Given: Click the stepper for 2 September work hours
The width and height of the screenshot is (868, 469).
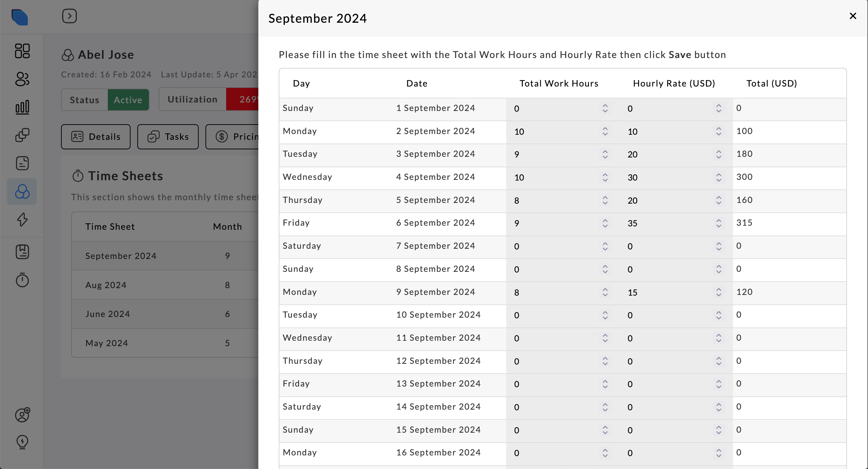Looking at the screenshot, I should tap(605, 131).
